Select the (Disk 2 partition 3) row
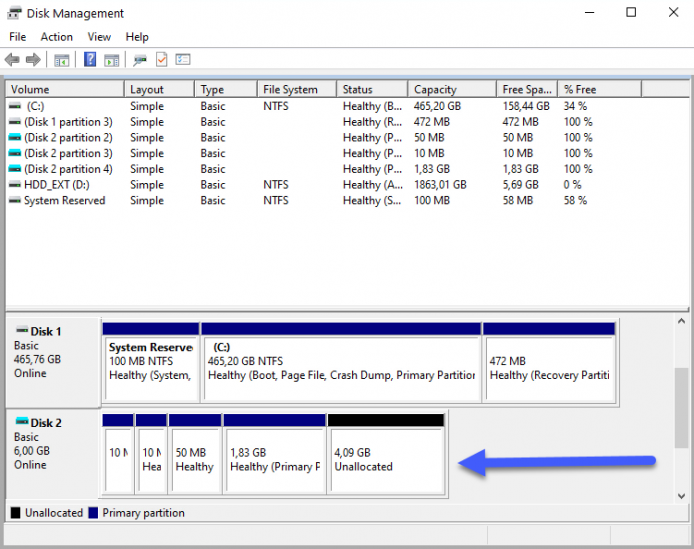Screen dimensions: 694x549 347,153
